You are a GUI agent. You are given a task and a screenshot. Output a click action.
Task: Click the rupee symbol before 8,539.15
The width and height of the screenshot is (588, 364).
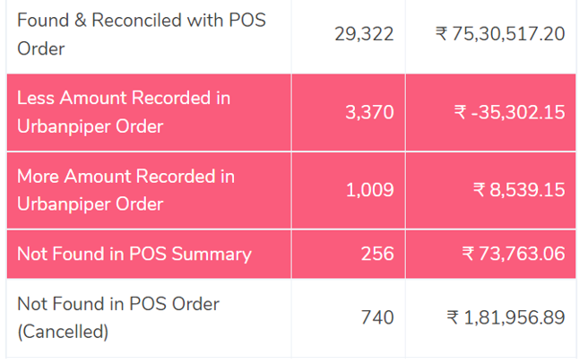click(x=479, y=189)
